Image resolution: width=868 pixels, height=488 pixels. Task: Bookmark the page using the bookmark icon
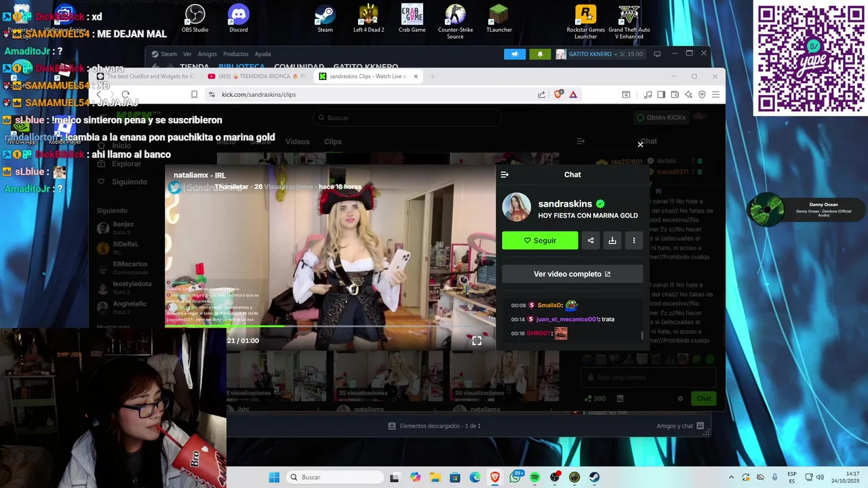[194, 94]
